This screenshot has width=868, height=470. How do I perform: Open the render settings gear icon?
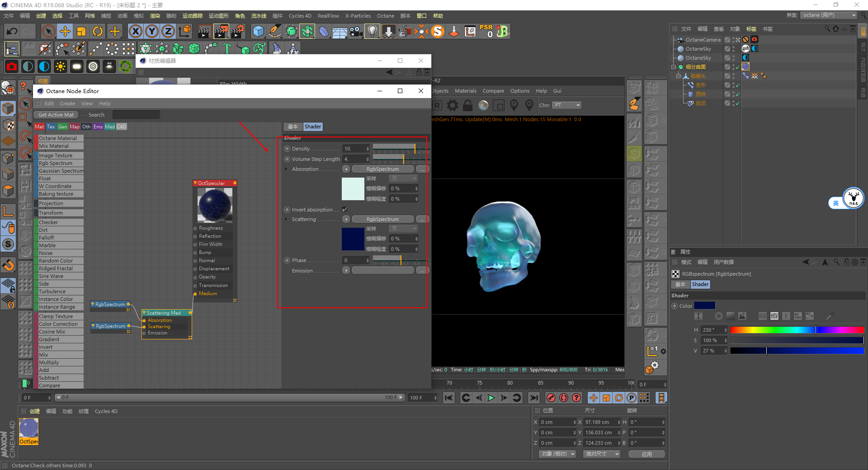(x=452, y=105)
